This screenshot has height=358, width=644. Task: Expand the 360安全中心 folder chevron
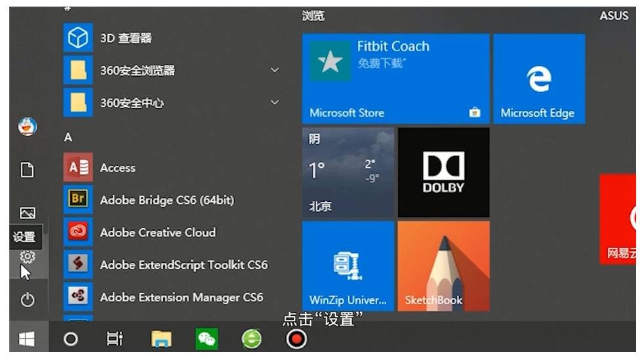[x=274, y=102]
